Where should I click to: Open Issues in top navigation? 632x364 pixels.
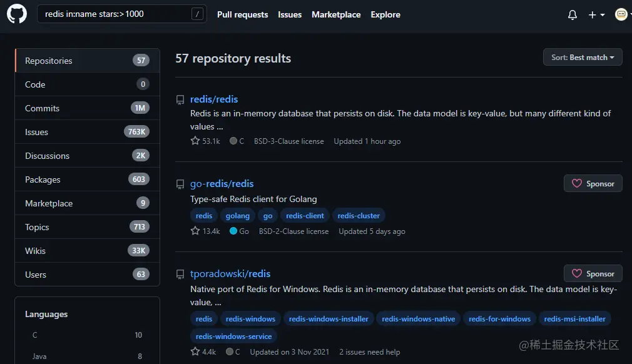(x=290, y=14)
